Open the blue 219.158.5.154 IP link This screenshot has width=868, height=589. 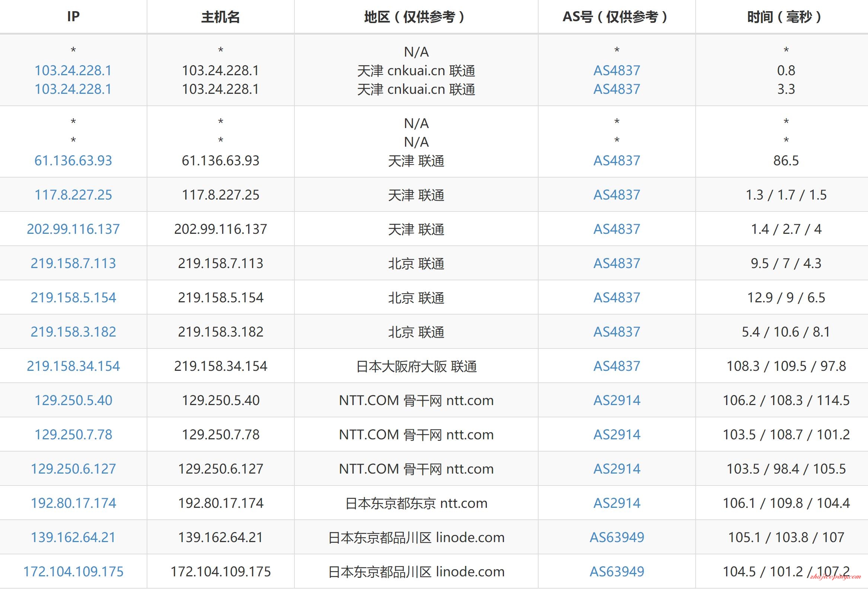(x=73, y=298)
